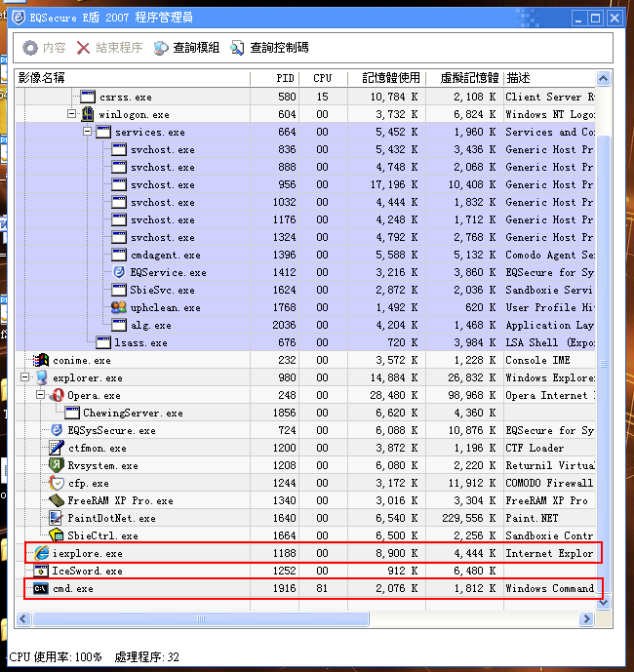Select the svchost.exe row with PID 1324
Screen dimensions: 634x672
pos(305,237)
